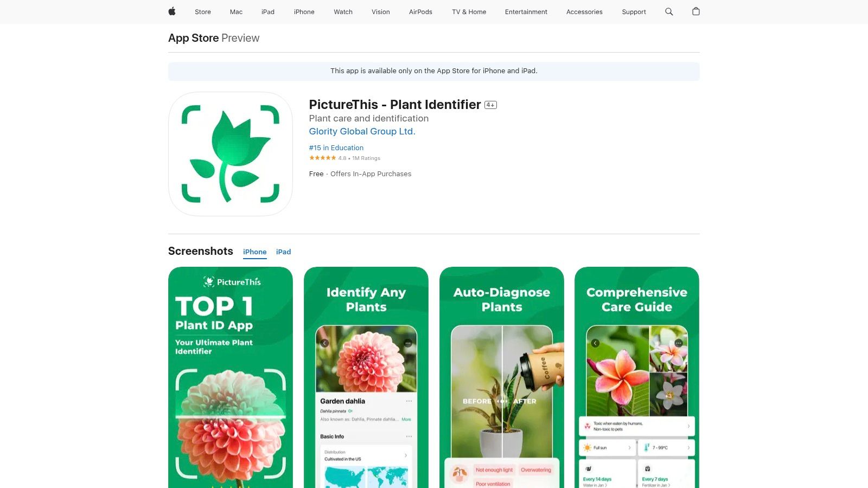Open the iPhone navigation menu item
This screenshot has width=868, height=488.
click(x=304, y=12)
